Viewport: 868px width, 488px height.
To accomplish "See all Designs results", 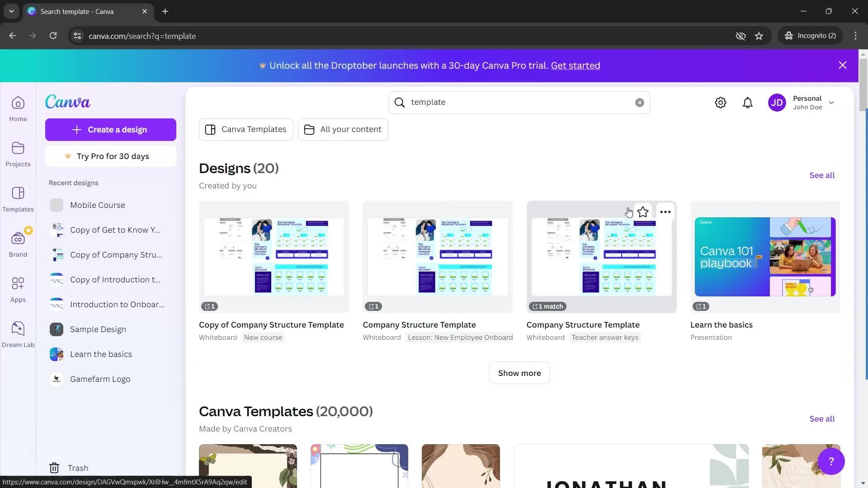I will (822, 175).
